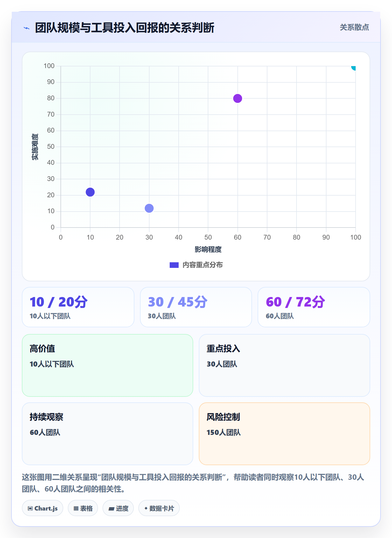Screen dimensions: 392x538
Task: Select the 持续观察 quadrant card
Action: click(x=108, y=434)
